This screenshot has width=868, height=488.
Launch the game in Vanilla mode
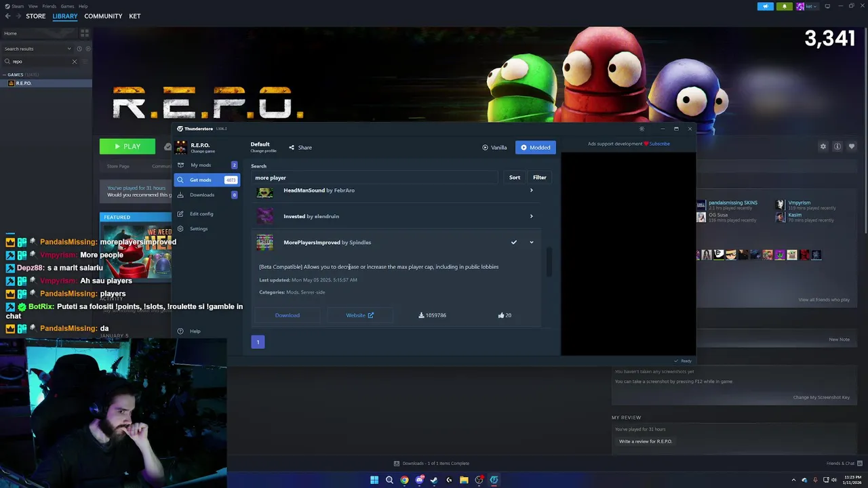click(x=494, y=147)
